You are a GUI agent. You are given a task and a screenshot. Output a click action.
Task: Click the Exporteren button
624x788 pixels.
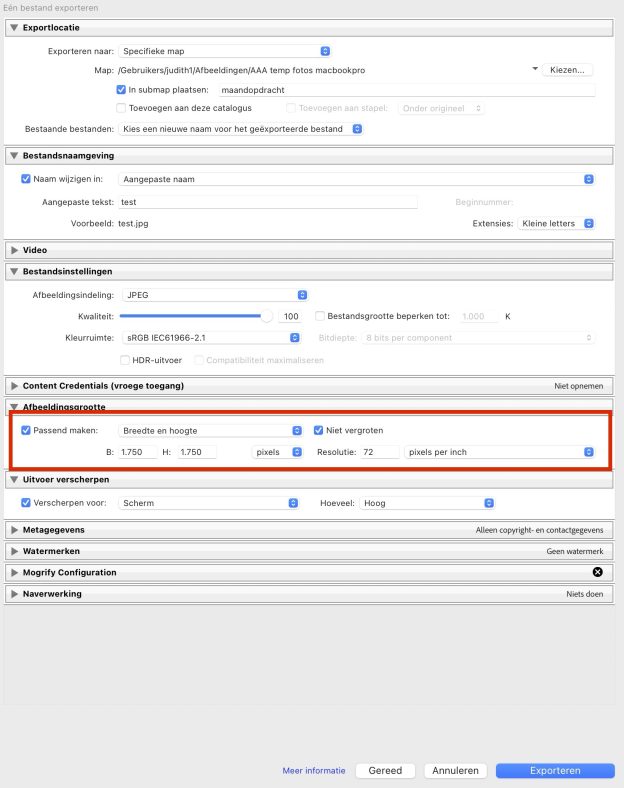coord(555,770)
